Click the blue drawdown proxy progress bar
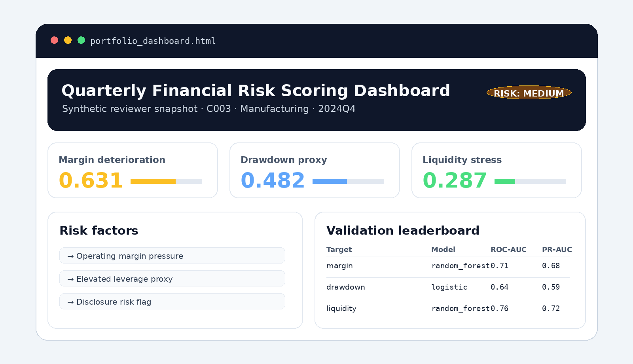 (348, 182)
